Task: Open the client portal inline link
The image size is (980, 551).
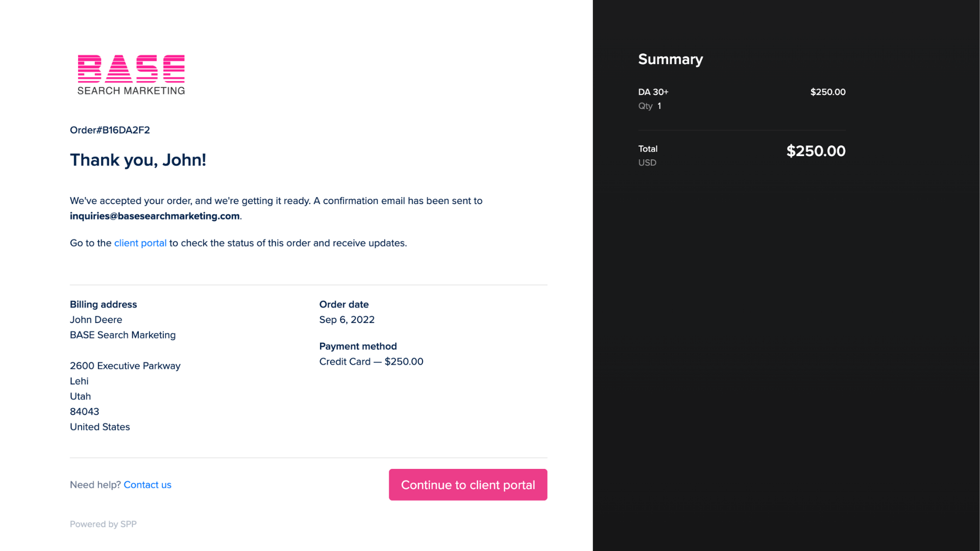Action: click(x=140, y=243)
